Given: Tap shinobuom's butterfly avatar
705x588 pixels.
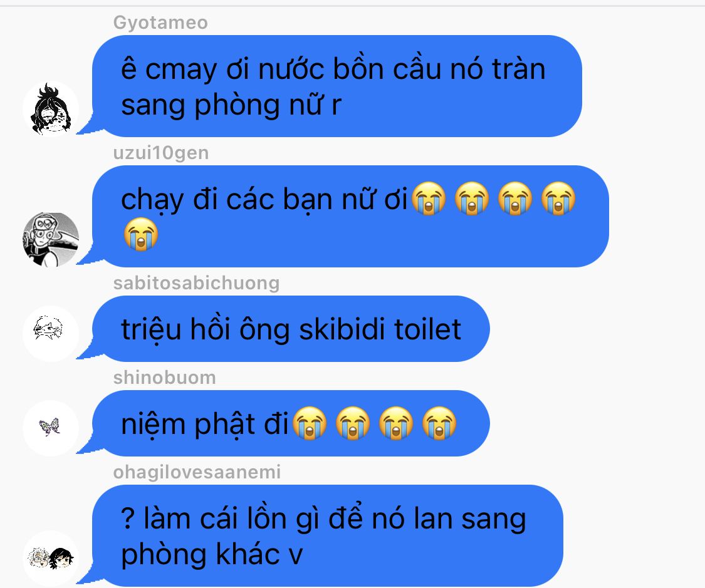Looking at the screenshot, I should pyautogui.click(x=51, y=428).
